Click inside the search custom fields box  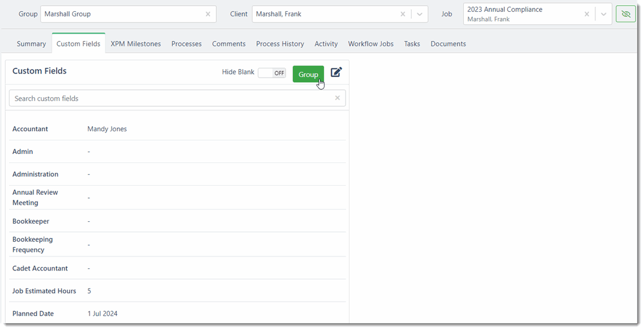(170, 97)
